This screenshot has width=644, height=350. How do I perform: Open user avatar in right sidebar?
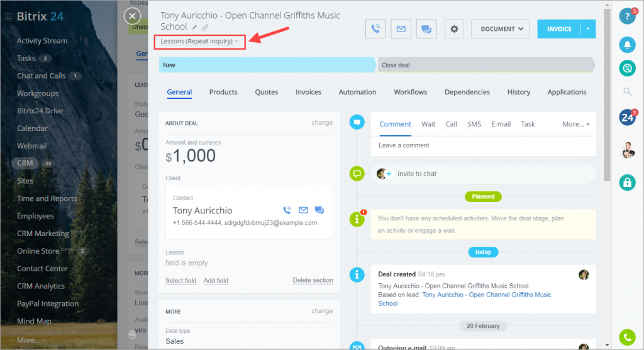627,150
